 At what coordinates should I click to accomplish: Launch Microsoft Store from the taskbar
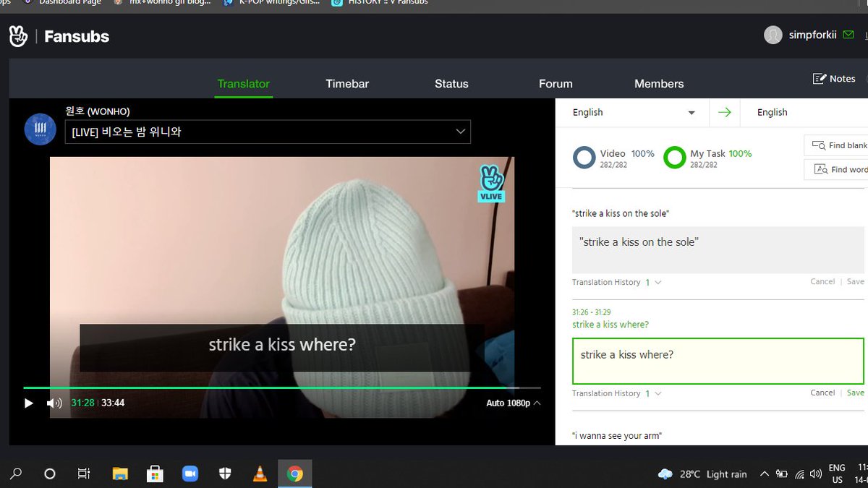tap(155, 474)
